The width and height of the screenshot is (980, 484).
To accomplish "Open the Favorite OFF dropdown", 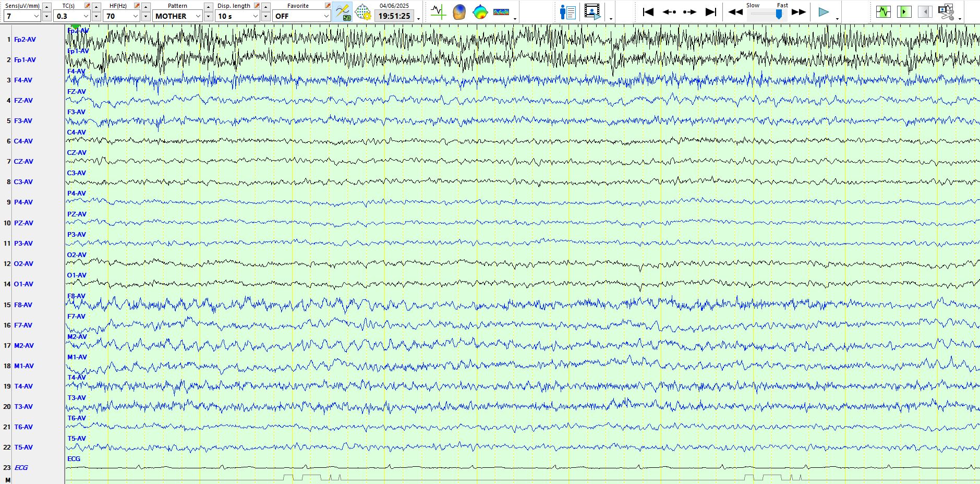I will [326, 16].
